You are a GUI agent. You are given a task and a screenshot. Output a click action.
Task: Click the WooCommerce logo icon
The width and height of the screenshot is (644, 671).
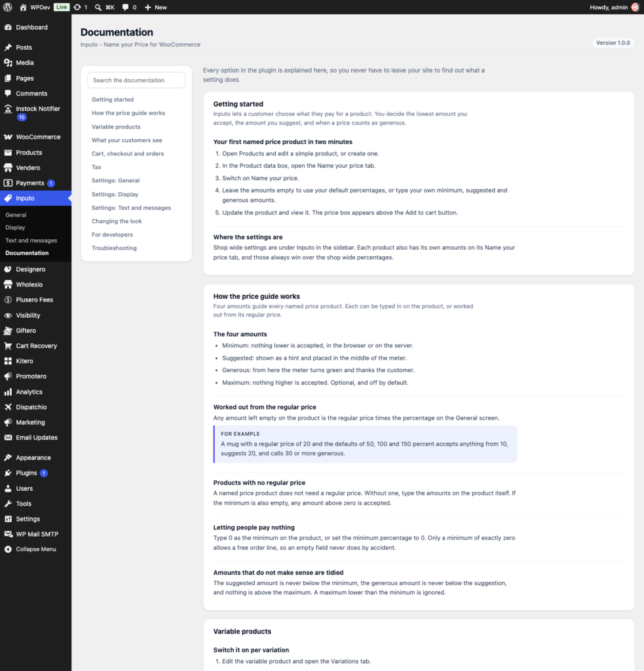tap(8, 137)
